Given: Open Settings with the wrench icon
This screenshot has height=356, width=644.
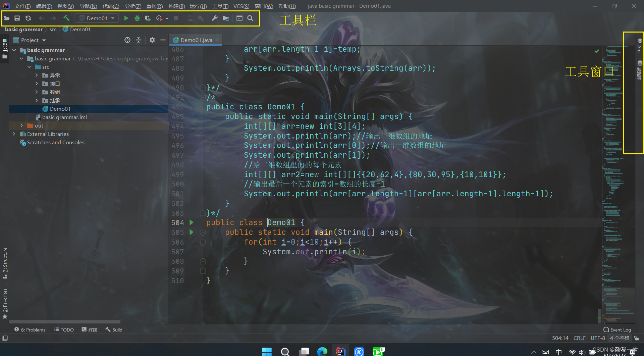Looking at the screenshot, I should [x=215, y=18].
